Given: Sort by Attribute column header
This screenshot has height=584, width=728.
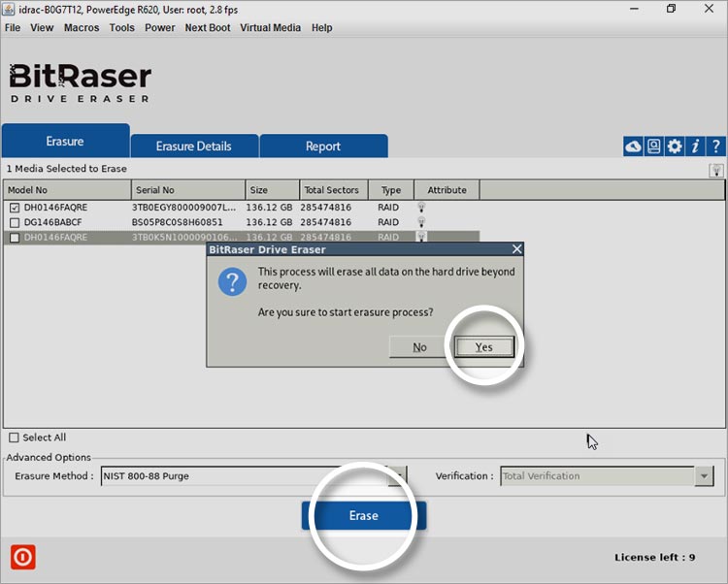Looking at the screenshot, I should [447, 190].
